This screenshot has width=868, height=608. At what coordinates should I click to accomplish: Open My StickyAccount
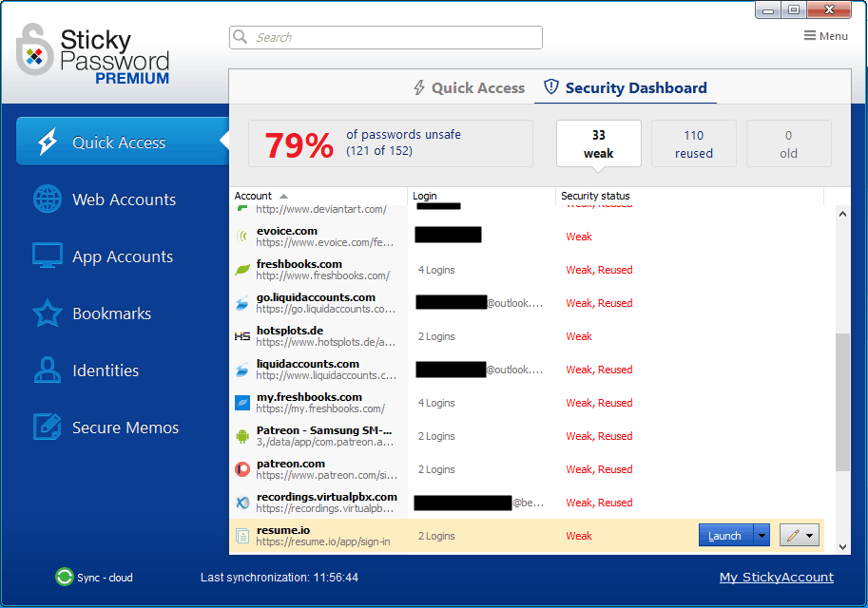[776, 577]
